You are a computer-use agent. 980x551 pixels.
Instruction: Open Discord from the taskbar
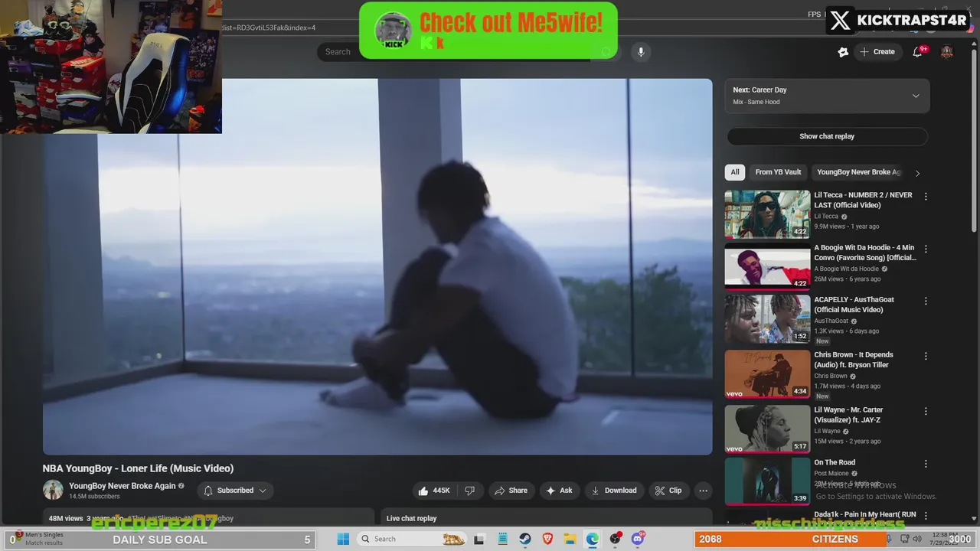[x=639, y=539]
